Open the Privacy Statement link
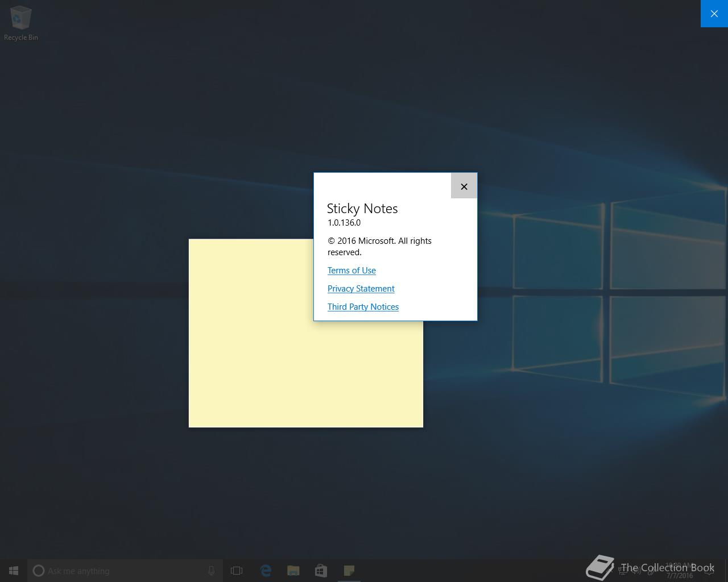Viewport: 728px width, 582px height. pos(361,289)
